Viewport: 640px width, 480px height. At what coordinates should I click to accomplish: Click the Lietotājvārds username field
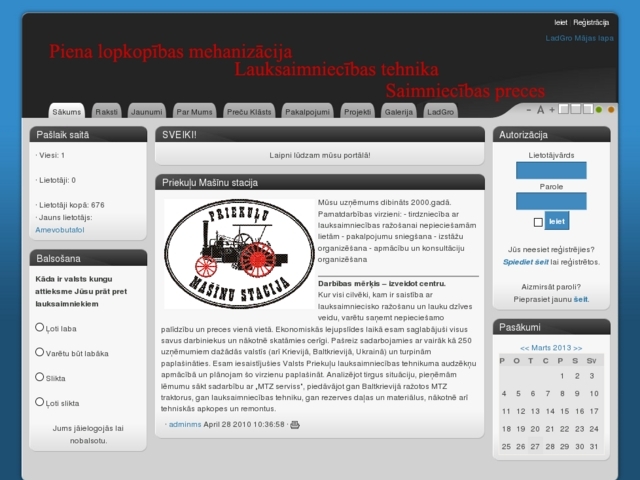point(551,170)
